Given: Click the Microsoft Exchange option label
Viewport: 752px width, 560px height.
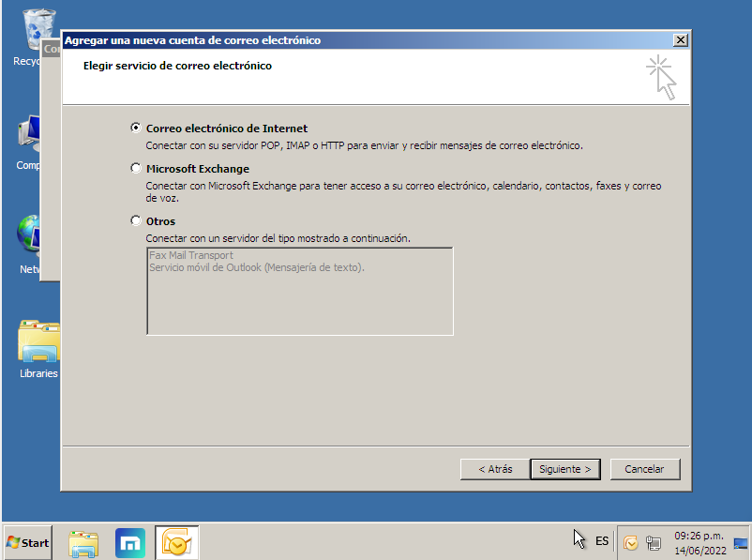Looking at the screenshot, I should [198, 169].
